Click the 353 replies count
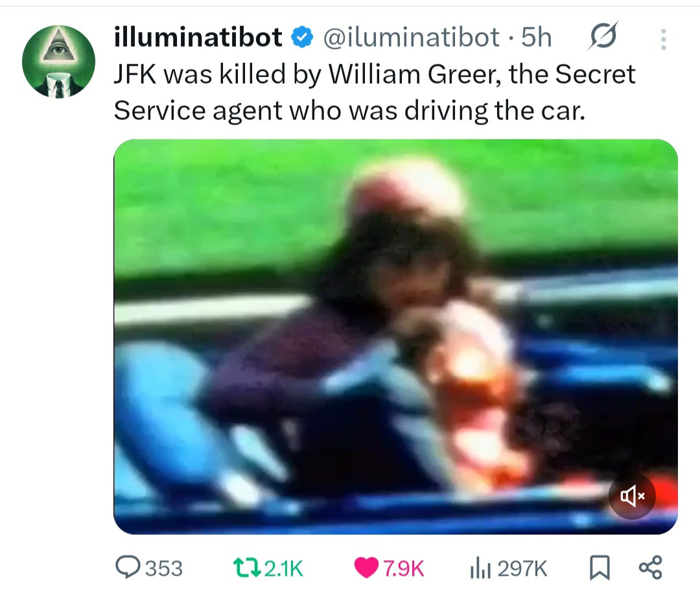The image size is (700, 599). (x=164, y=569)
